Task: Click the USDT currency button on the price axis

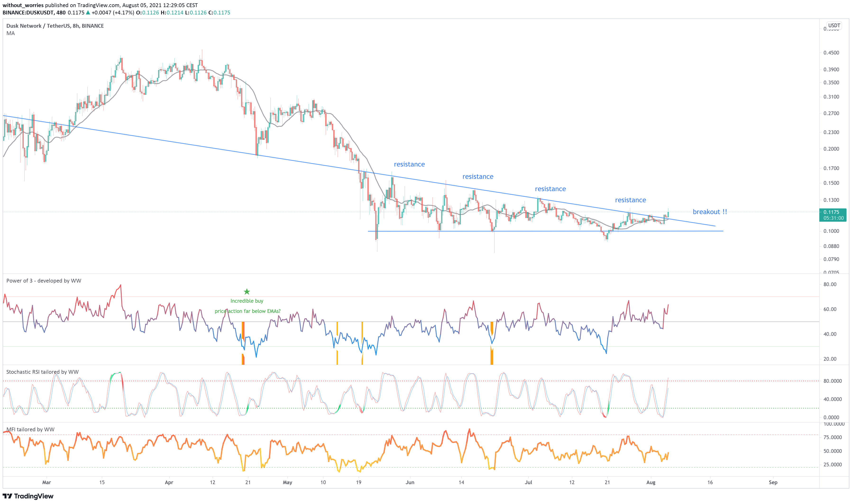Action: click(x=834, y=26)
